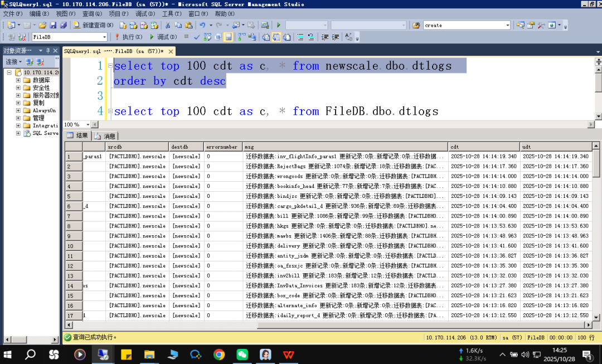Click the Parse checkmark icon
Image resolution: width=602 pixels, height=364 pixels.
click(x=197, y=37)
